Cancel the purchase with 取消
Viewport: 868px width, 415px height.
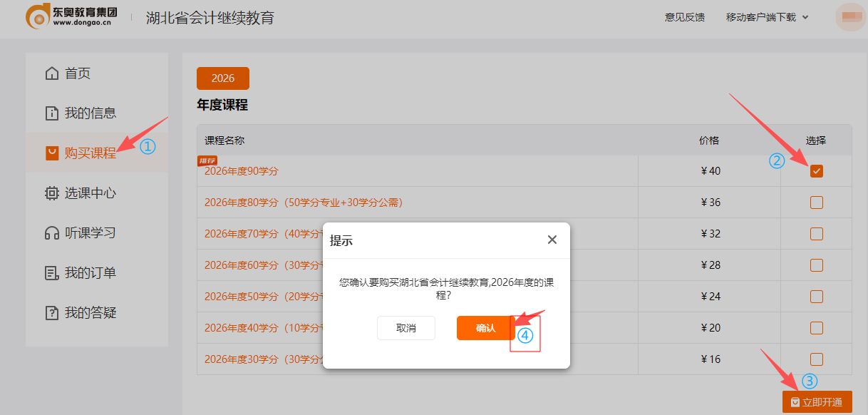[x=406, y=328]
